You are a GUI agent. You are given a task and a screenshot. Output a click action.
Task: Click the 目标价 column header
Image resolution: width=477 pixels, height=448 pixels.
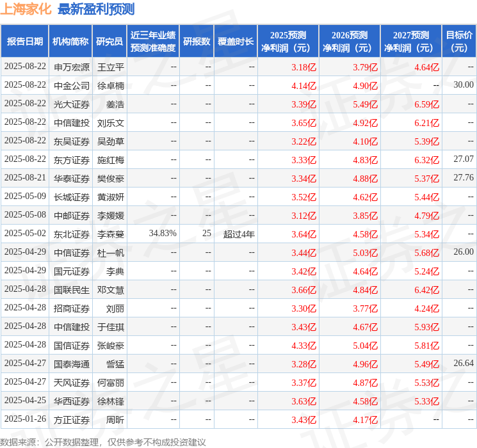tap(459, 41)
